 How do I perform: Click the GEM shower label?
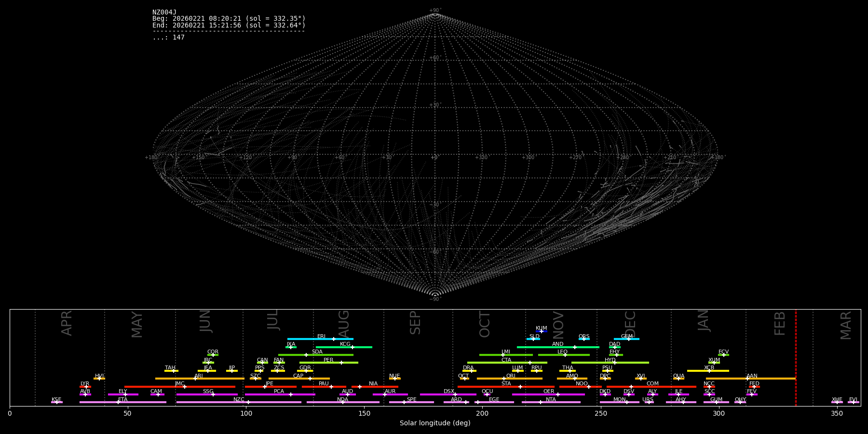coord(627,336)
